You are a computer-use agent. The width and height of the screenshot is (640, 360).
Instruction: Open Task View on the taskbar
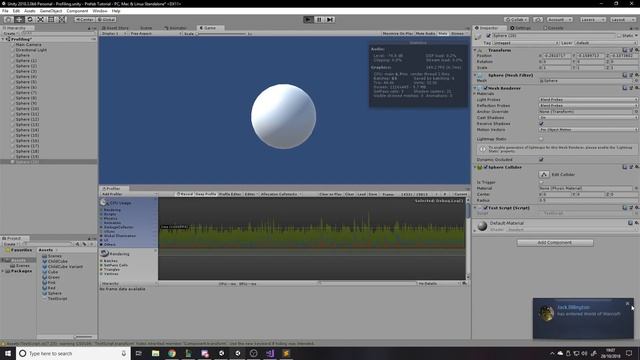pyautogui.click(x=139, y=353)
